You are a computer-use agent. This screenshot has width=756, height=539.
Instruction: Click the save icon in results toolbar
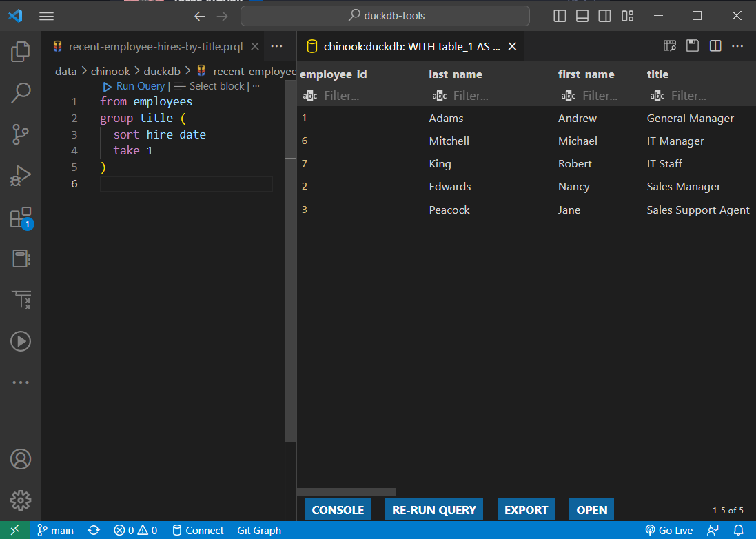click(x=693, y=46)
